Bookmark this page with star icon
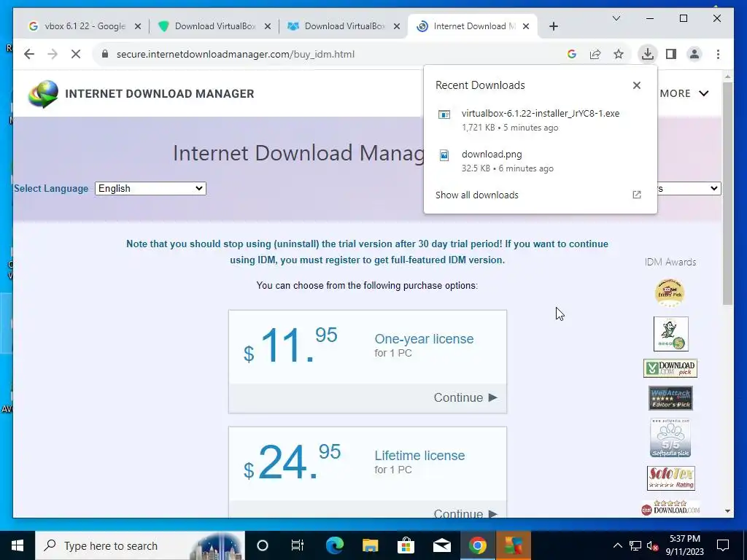The width and height of the screenshot is (747, 560). point(619,54)
